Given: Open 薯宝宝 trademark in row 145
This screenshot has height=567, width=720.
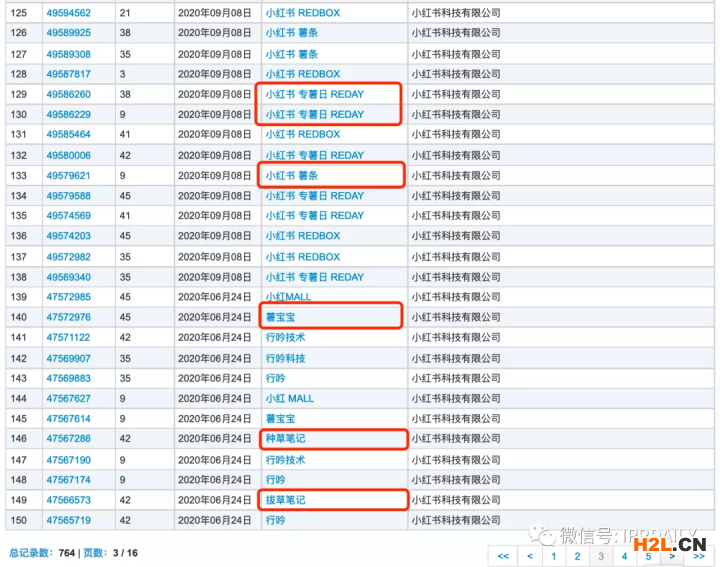Looking at the screenshot, I should (x=280, y=418).
